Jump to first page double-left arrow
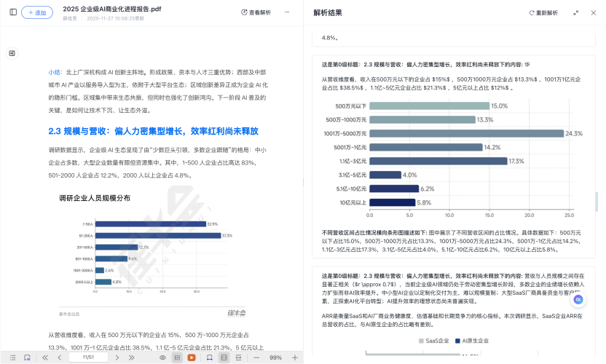The width and height of the screenshot is (606, 364). click(45, 357)
